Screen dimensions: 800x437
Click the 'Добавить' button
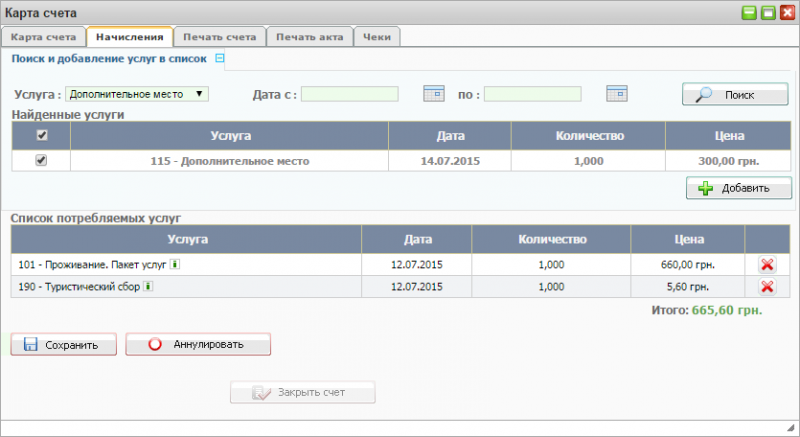pos(738,188)
